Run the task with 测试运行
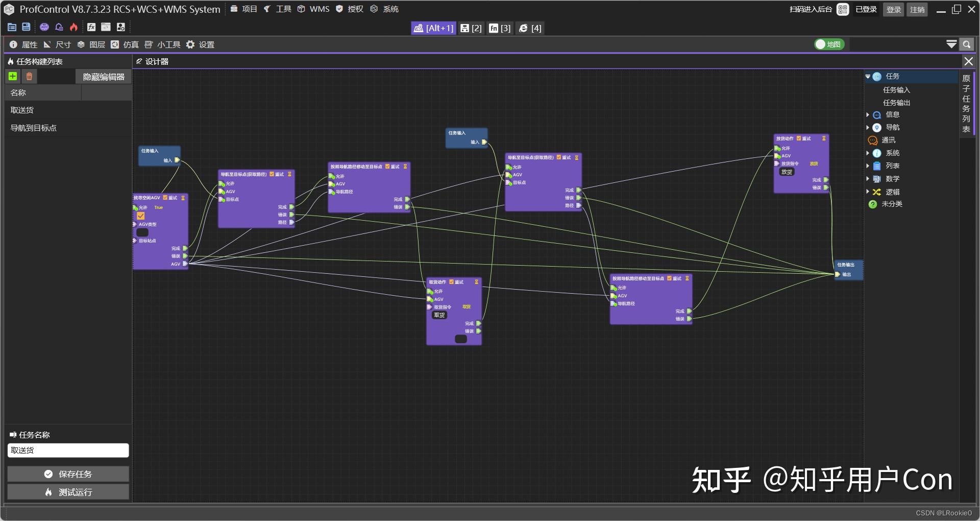Screen dimensions: 980x521 pos(68,492)
